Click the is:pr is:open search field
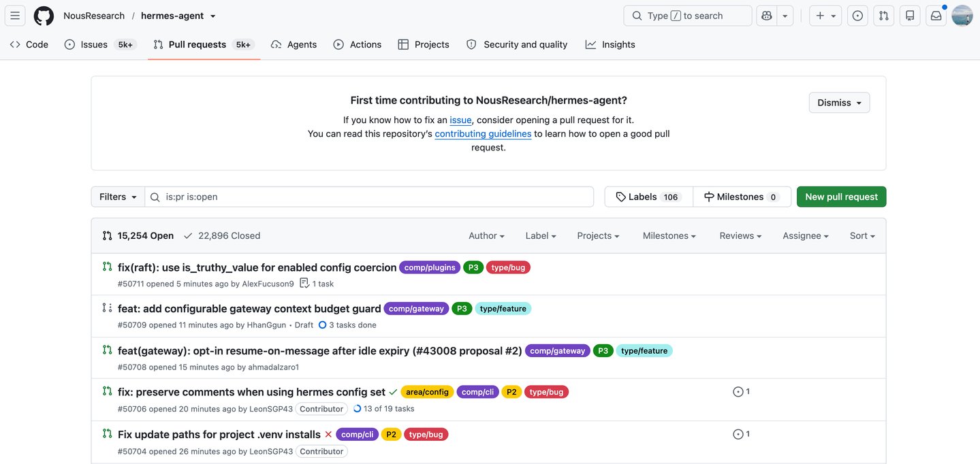Viewport: 980px width, 464px height. 369,197
